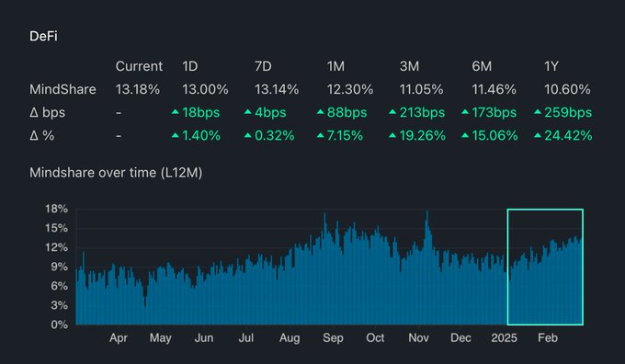Click the Aug x-axis label
The image size is (625, 364).
[290, 338]
